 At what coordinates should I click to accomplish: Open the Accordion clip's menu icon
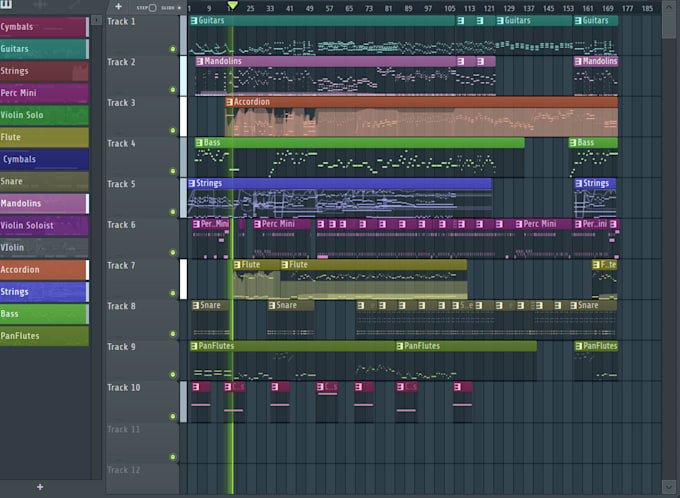click(x=229, y=102)
